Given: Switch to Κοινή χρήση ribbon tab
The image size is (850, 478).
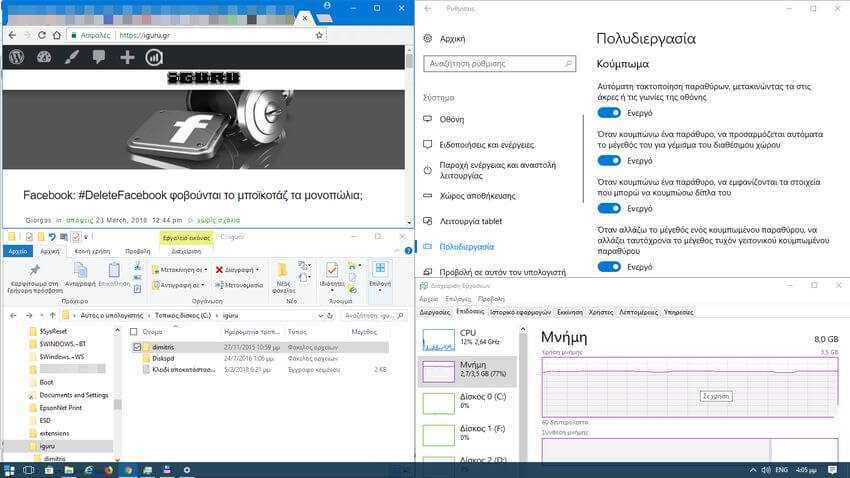Looking at the screenshot, I should tap(93, 251).
